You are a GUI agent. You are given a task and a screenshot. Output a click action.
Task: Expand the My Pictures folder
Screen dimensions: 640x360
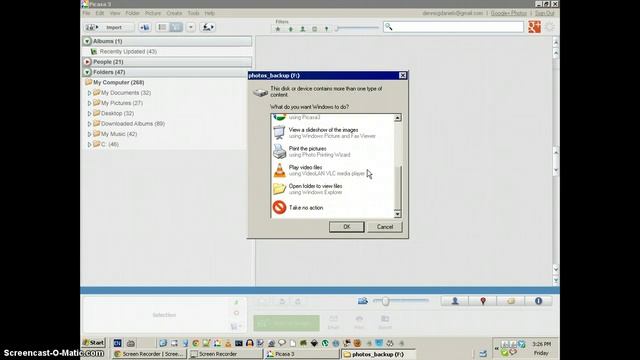tap(89, 103)
